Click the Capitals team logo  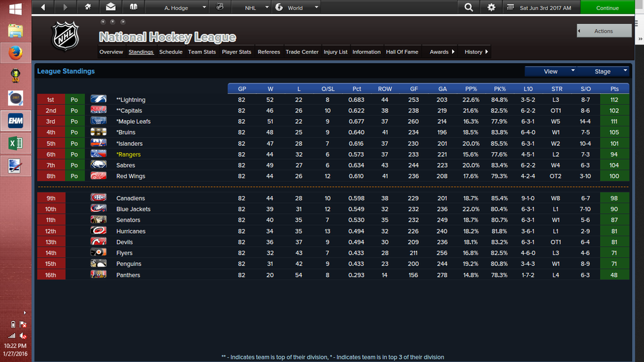click(99, 110)
